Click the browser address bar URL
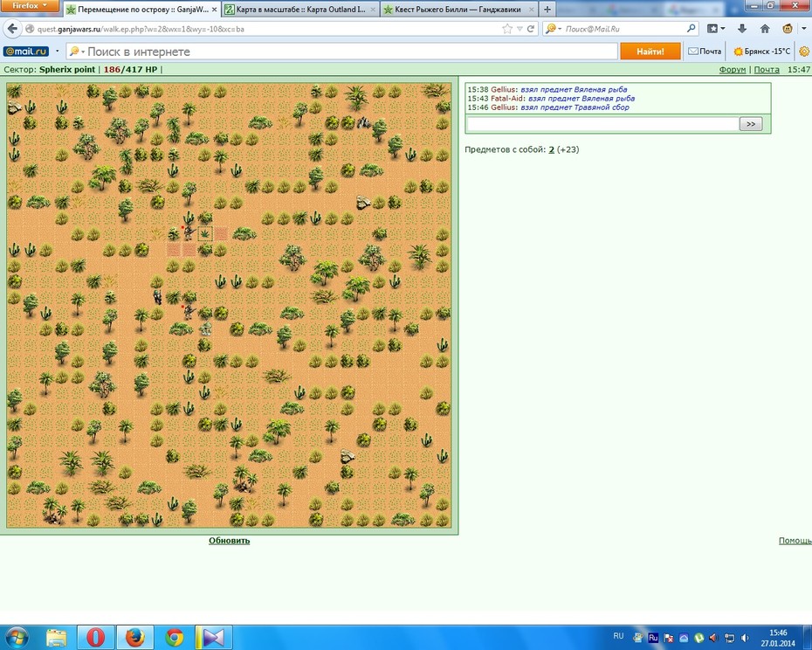Image resolution: width=812 pixels, height=650 pixels. click(x=141, y=29)
